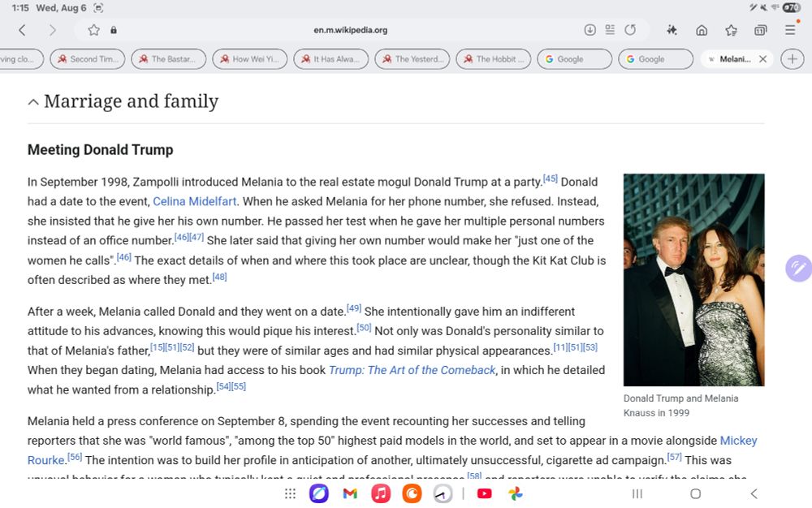812x508 pixels.
Task: Open the Celina Midelfart link
Action: pos(194,201)
